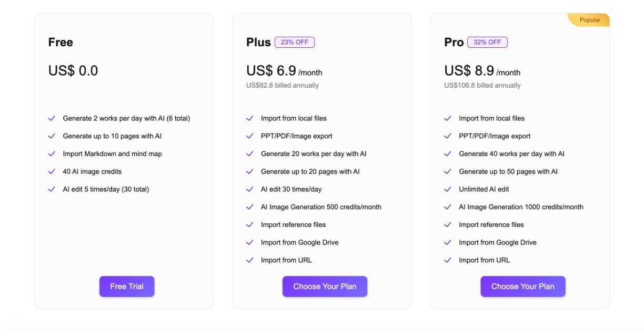Click the Free Trial button

(127, 286)
